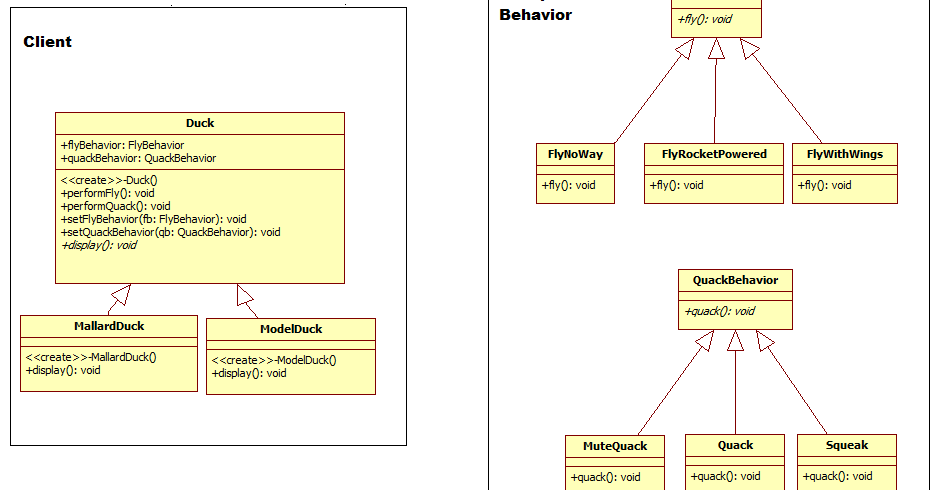Viewport: 935px width, 490px height.
Task: Click the +quackBehavior: QuackBehavior attribute
Action: click(x=138, y=158)
